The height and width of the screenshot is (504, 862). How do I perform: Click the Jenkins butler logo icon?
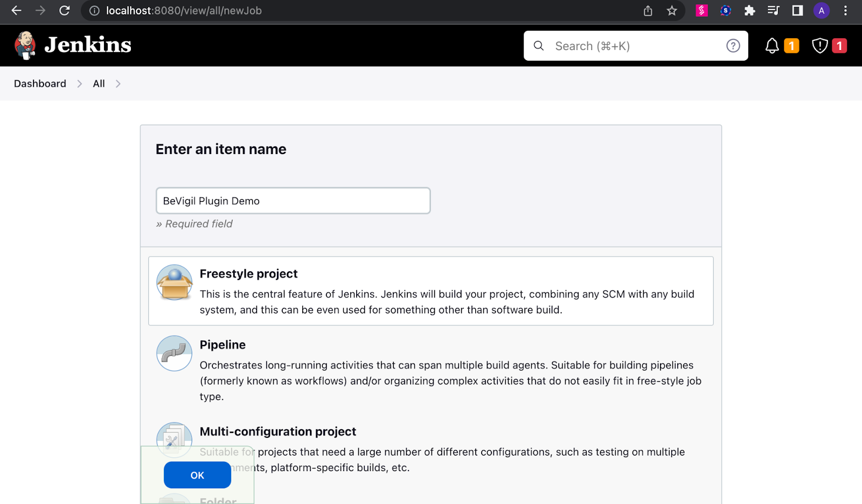25,45
